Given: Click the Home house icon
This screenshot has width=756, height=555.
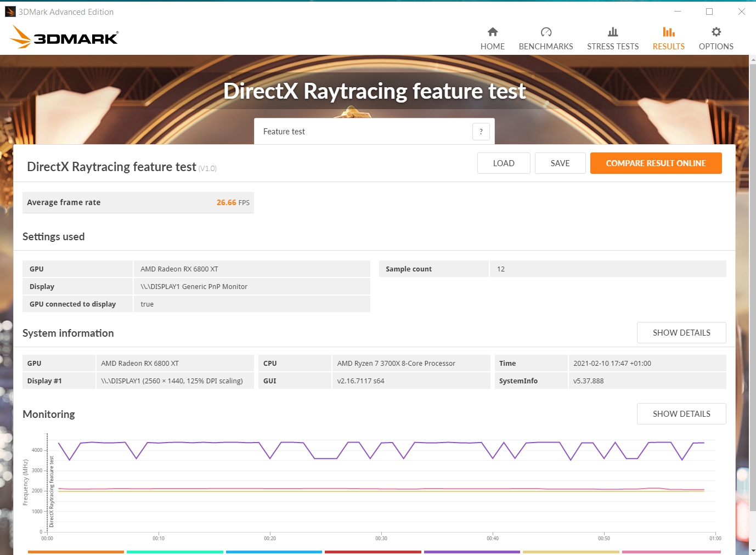Looking at the screenshot, I should 493,32.
